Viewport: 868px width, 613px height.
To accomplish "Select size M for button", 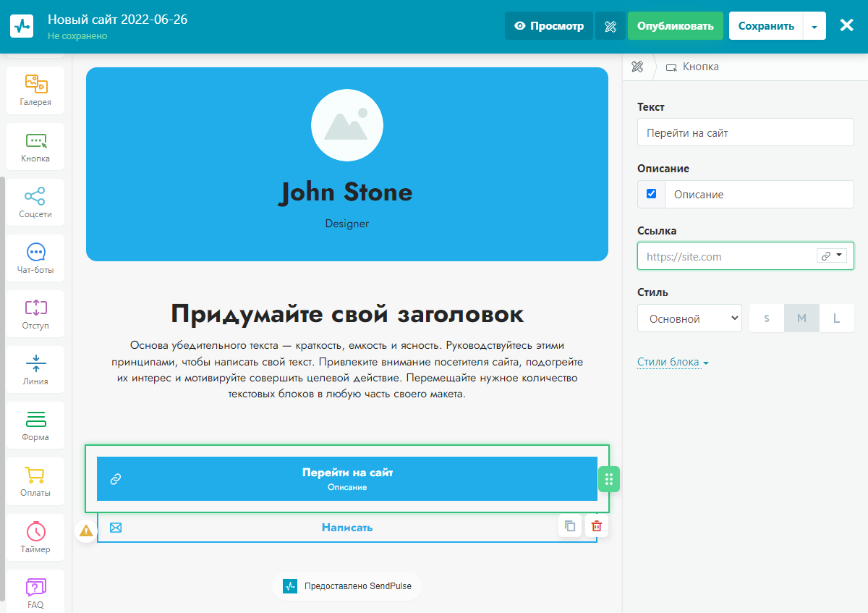I will coord(801,318).
